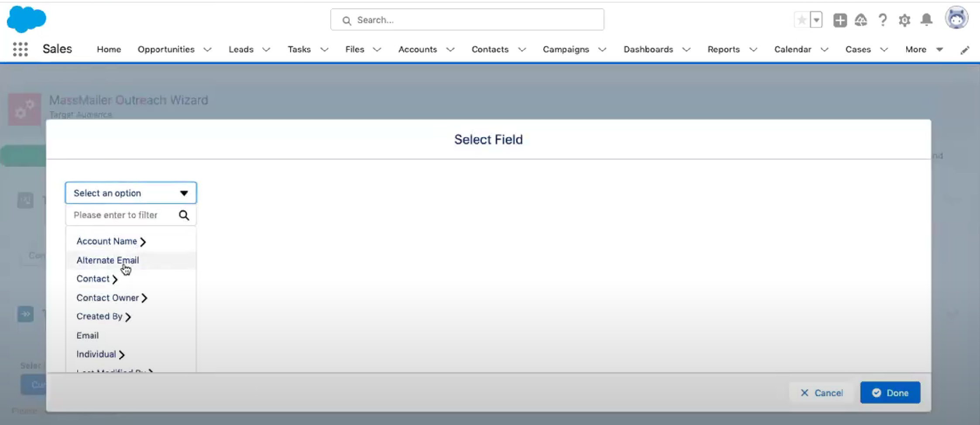Open the Campaigns tab
The width and height of the screenshot is (980, 425).
[x=566, y=49]
